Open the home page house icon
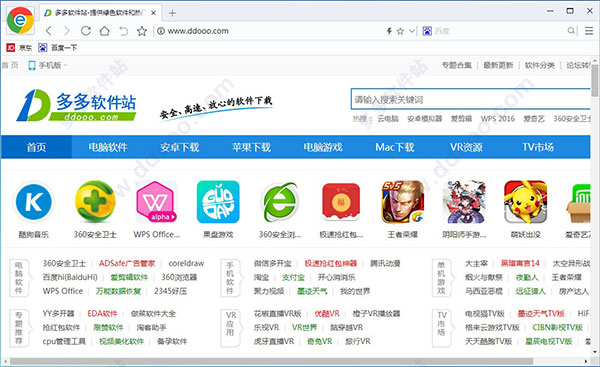This screenshot has height=367, width=600. (x=104, y=31)
